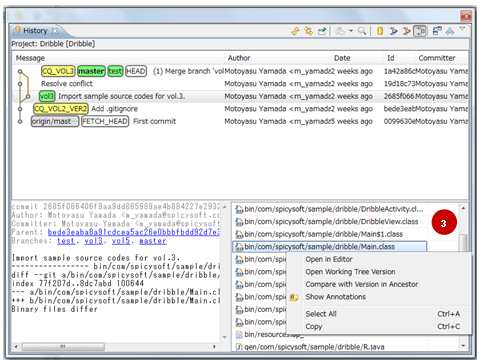Screen dimensions: 482x364
Task: Follow the vol5 branch link
Action: tap(121, 241)
